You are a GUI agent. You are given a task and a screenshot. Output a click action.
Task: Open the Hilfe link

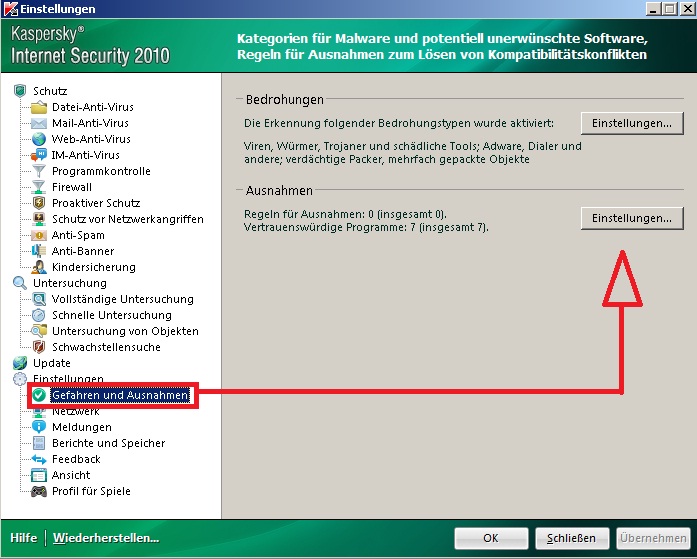(x=23, y=538)
